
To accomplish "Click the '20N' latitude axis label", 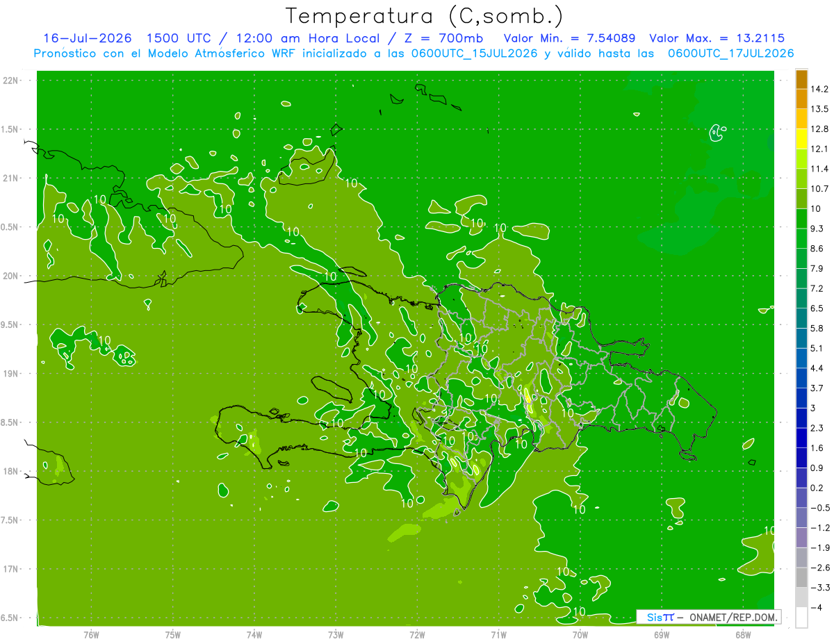I will click(x=11, y=276).
